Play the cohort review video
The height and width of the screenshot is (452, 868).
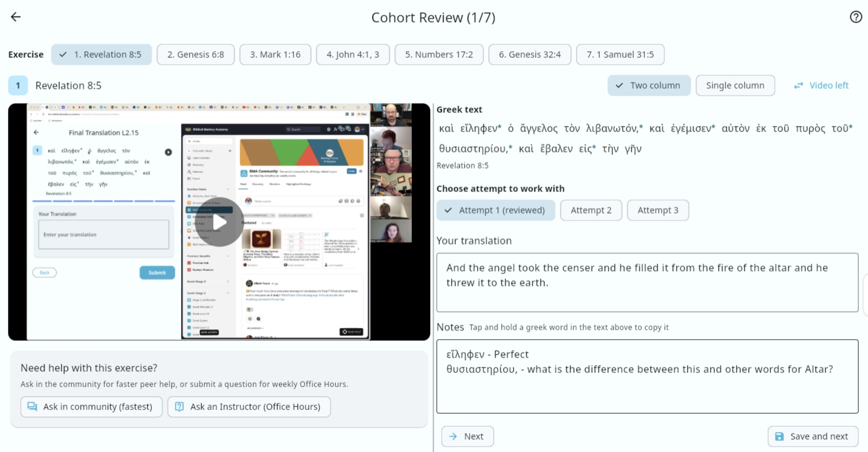219,222
